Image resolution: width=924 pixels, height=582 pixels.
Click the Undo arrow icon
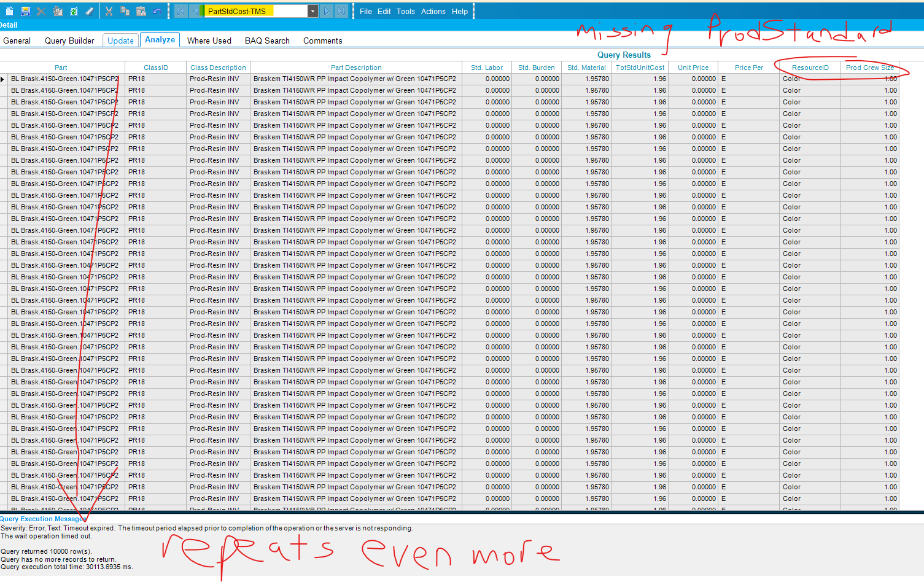click(157, 11)
